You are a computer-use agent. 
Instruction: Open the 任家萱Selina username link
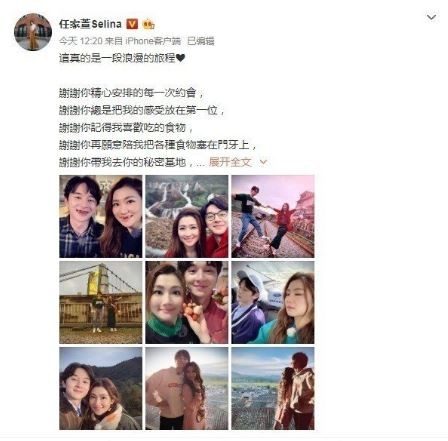pyautogui.click(x=90, y=24)
